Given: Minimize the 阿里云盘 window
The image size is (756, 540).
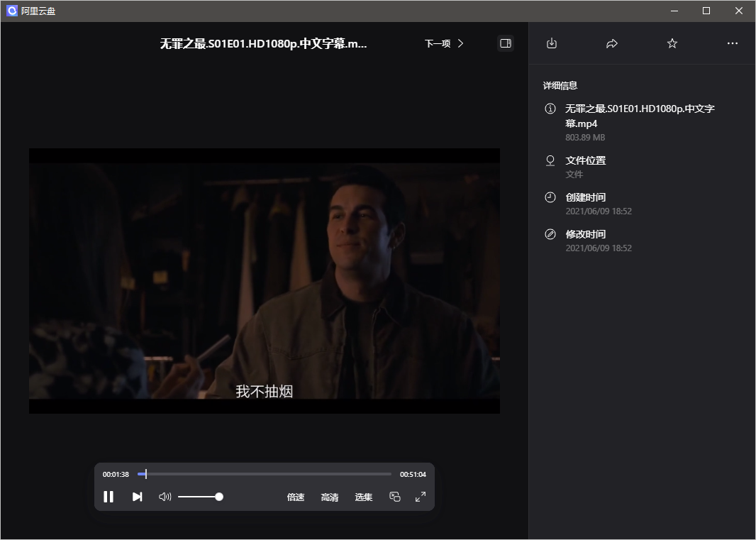Looking at the screenshot, I should tap(674, 11).
